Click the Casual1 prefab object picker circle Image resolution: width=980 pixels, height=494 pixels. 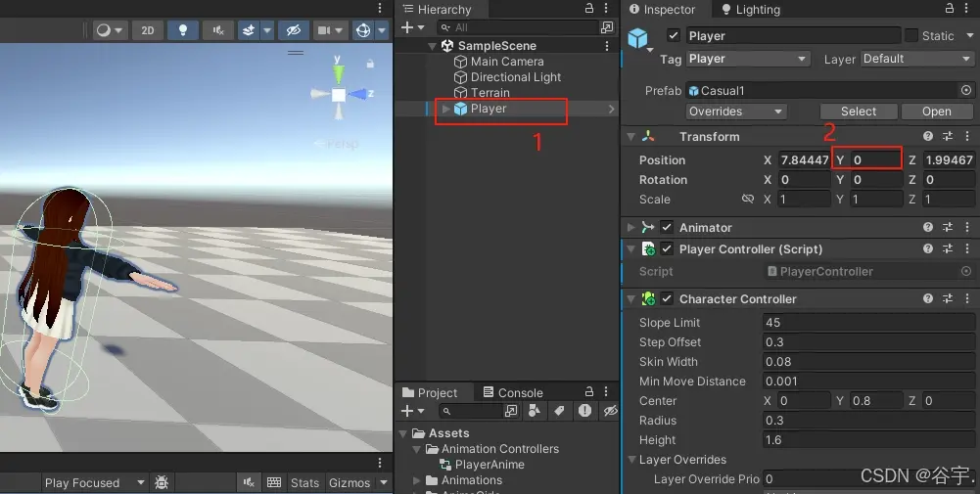click(966, 91)
